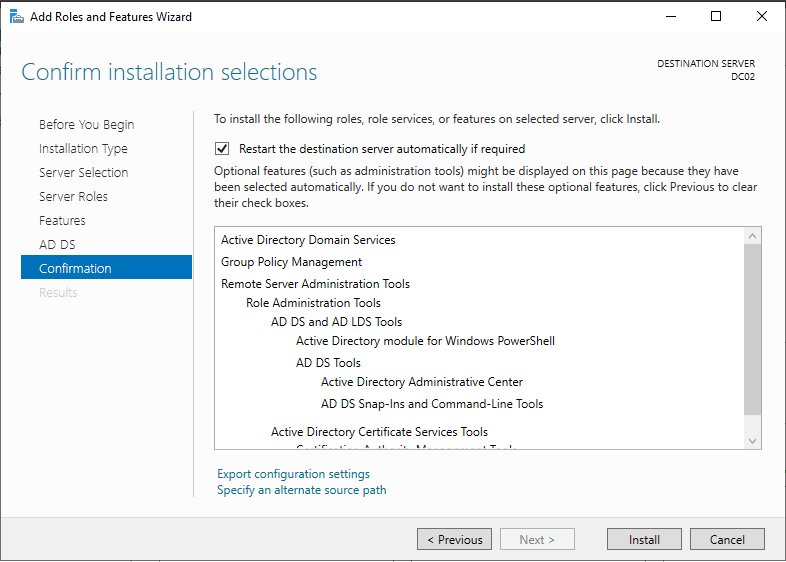The width and height of the screenshot is (786, 562).
Task: Click the Install button
Action: tap(644, 539)
